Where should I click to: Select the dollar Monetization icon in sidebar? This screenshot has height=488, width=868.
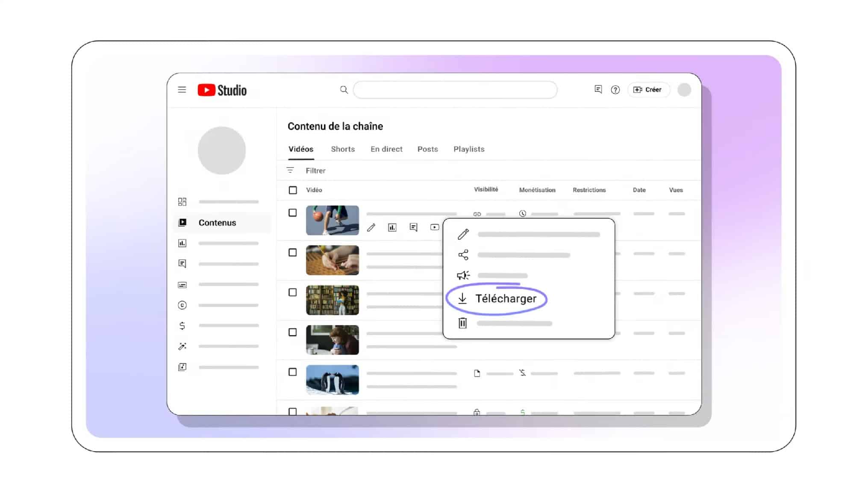pos(182,326)
